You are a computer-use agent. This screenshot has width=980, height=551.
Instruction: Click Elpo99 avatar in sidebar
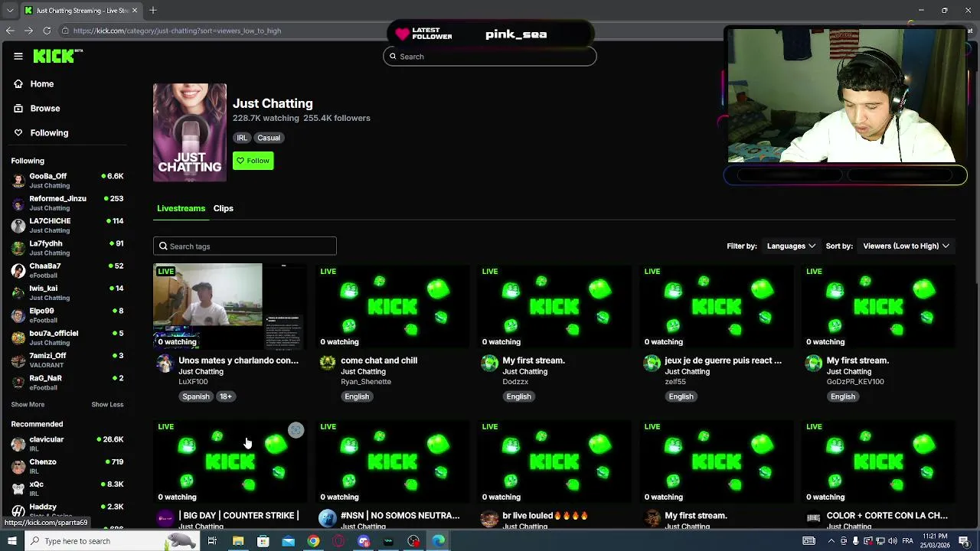coord(18,315)
